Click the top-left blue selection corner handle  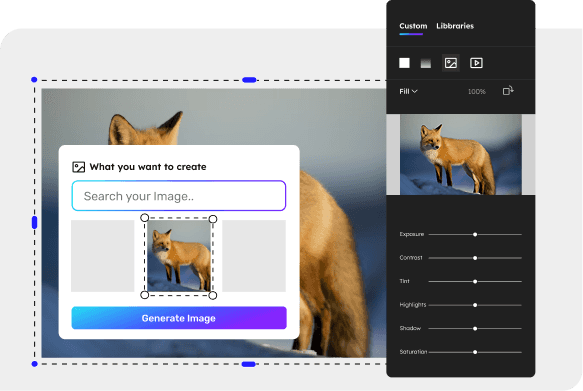(x=34, y=80)
